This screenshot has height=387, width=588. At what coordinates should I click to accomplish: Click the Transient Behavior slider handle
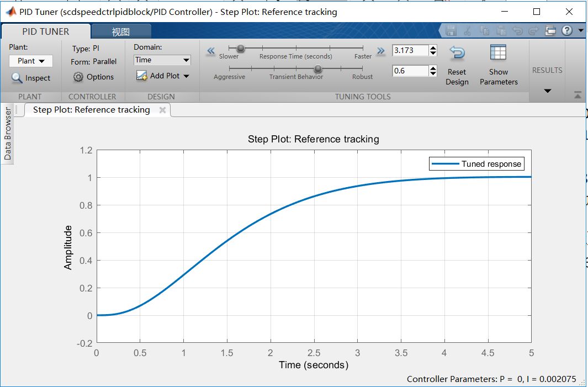(318, 68)
